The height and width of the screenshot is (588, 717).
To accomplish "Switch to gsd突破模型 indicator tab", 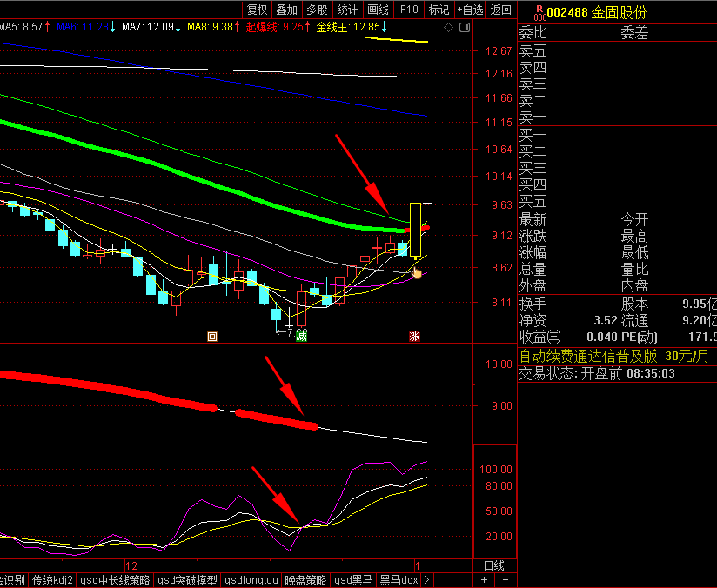I will [x=188, y=580].
